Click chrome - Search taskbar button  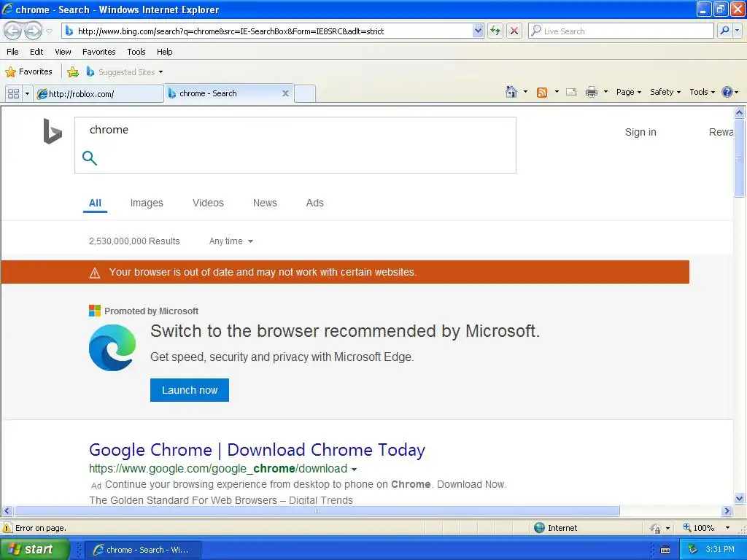pyautogui.click(x=144, y=550)
